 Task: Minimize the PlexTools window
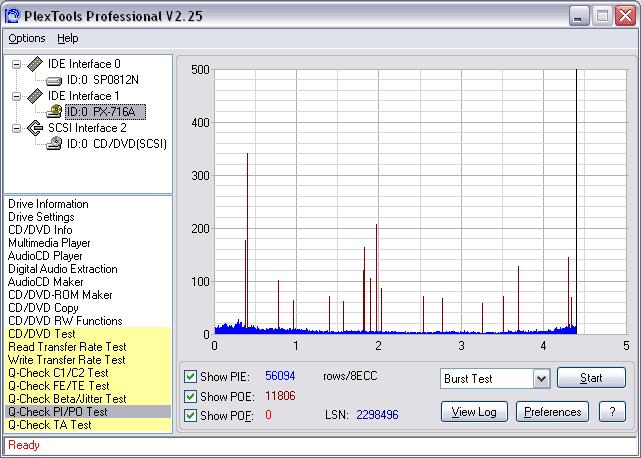pyautogui.click(x=579, y=16)
